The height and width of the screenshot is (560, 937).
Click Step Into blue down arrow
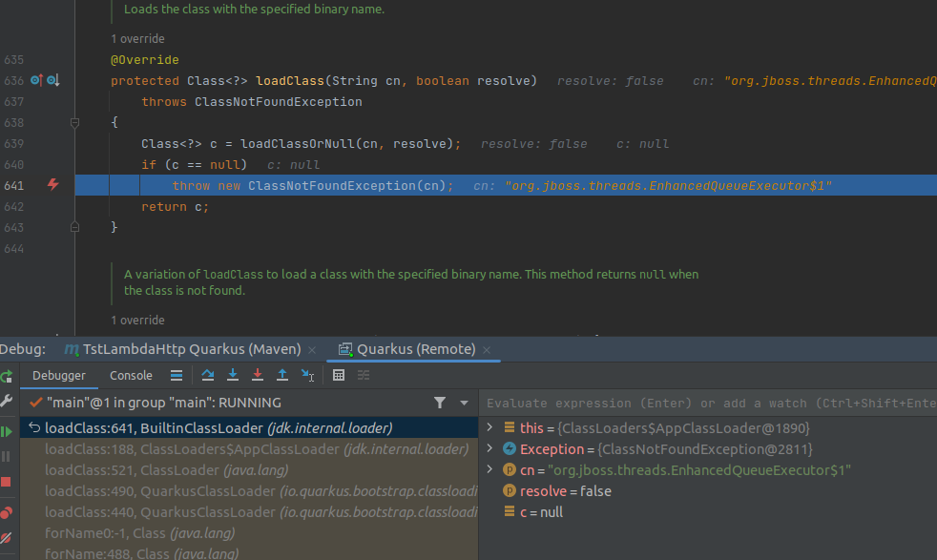pyautogui.click(x=233, y=375)
